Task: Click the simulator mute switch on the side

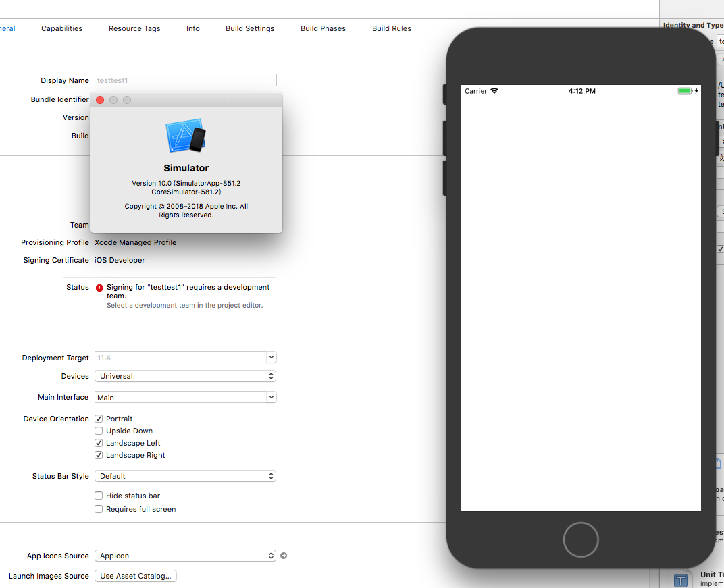Action: click(444, 94)
